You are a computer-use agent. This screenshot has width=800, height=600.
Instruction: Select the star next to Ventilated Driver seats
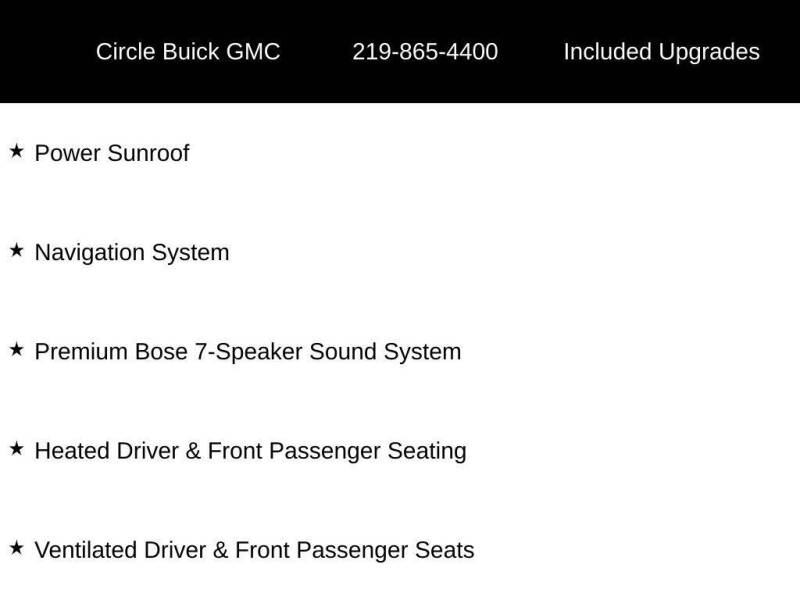(x=16, y=548)
